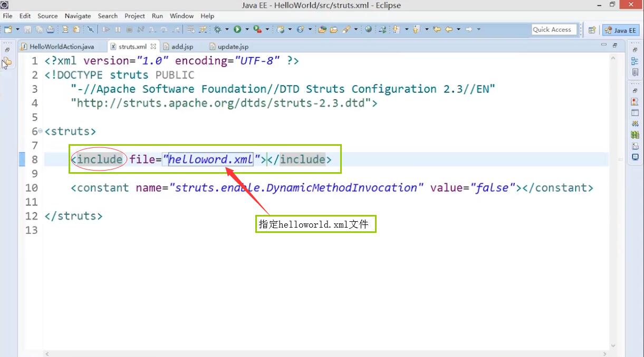Click the Resume debug icon
Screen dimensions: 644x357
point(106,30)
